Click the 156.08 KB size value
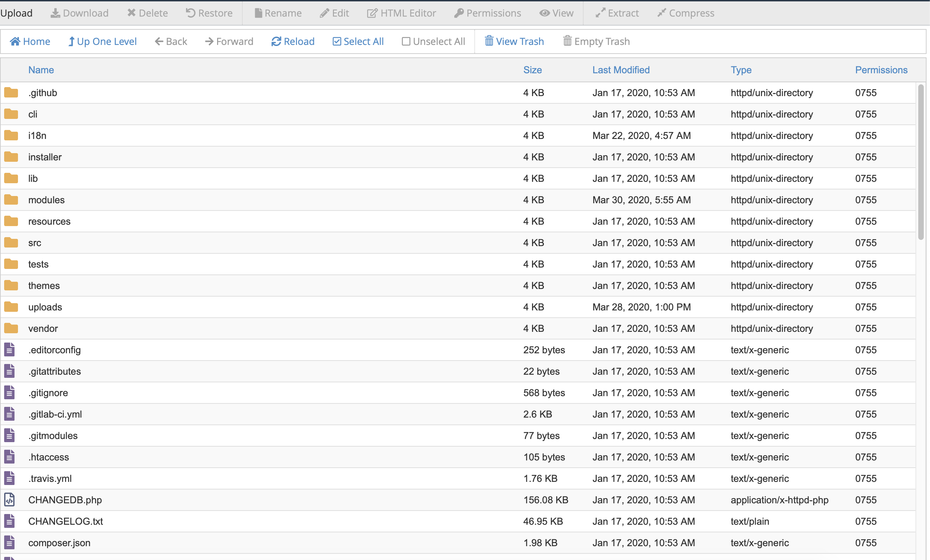The width and height of the screenshot is (930, 560). click(546, 500)
